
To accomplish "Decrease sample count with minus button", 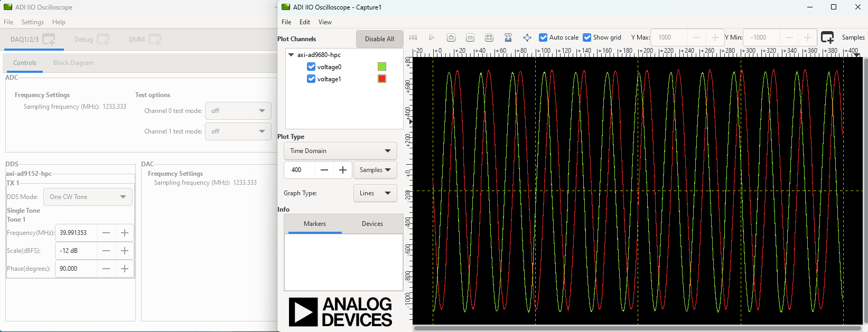I will point(324,170).
